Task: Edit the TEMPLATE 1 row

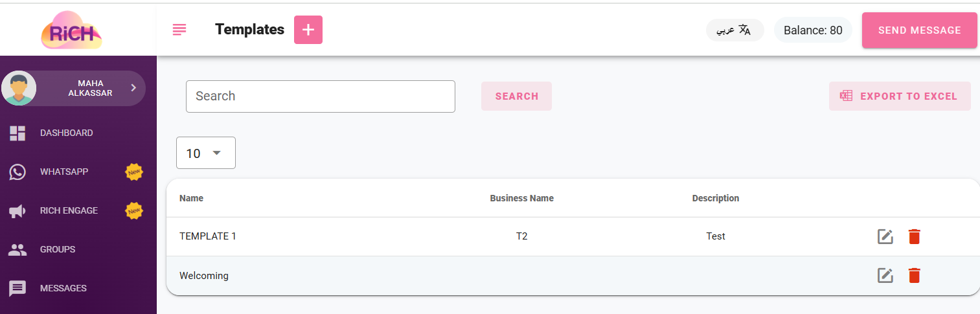Action: pos(885,237)
